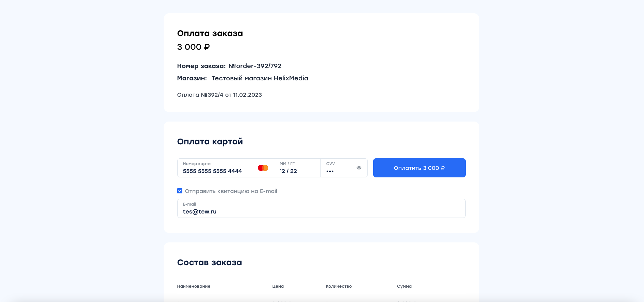Focus the ММ / ГГ expiry field
The width and height of the screenshot is (644, 302).
tap(297, 168)
